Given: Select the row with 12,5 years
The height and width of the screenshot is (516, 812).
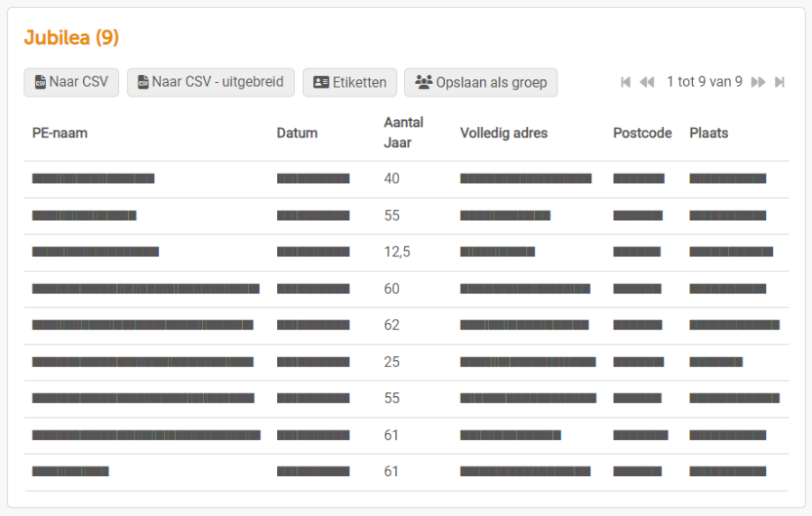Looking at the screenshot, I should pyautogui.click(x=397, y=252).
